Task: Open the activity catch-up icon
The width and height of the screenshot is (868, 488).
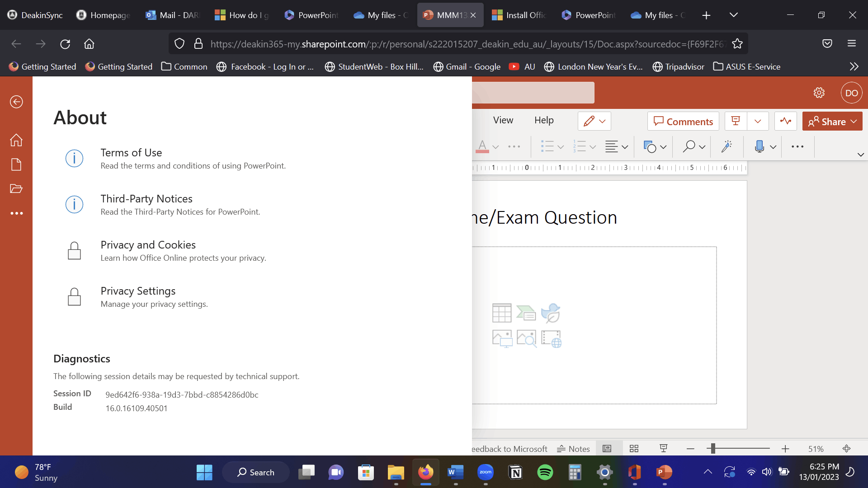Action: (786, 121)
